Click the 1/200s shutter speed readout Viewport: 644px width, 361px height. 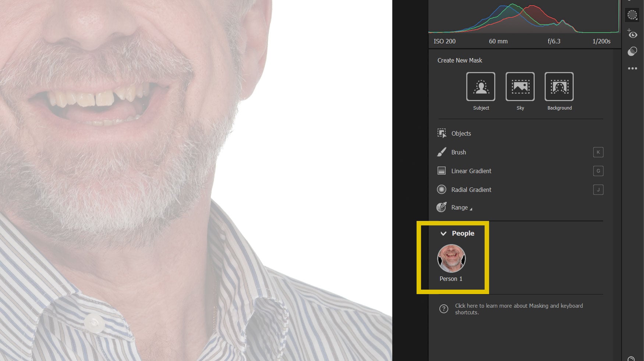coord(601,41)
